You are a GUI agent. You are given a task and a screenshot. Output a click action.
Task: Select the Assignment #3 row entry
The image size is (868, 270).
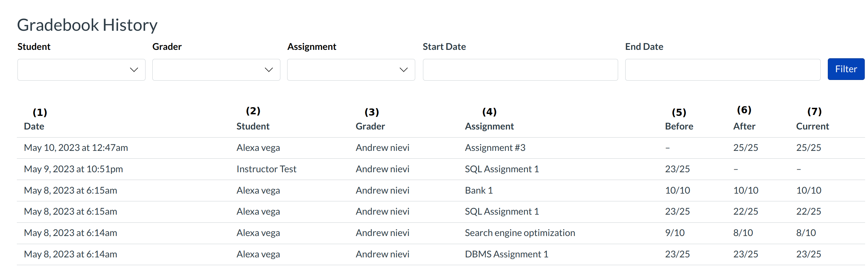click(x=495, y=147)
